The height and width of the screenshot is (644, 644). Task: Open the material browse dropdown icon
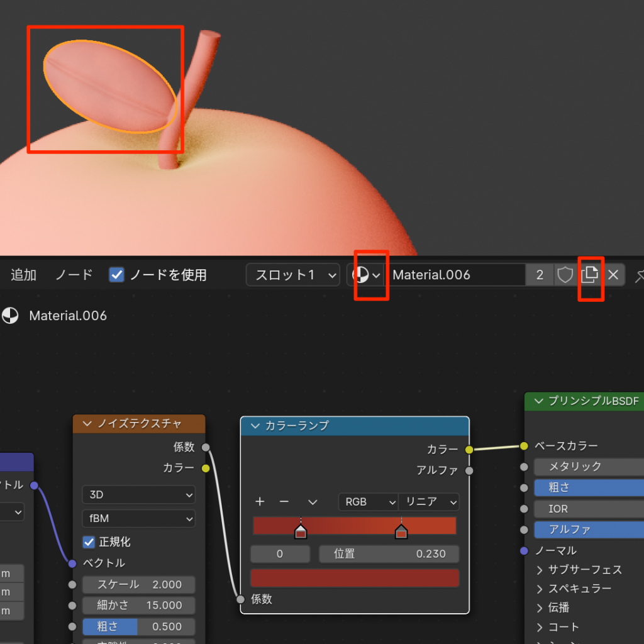point(368,275)
